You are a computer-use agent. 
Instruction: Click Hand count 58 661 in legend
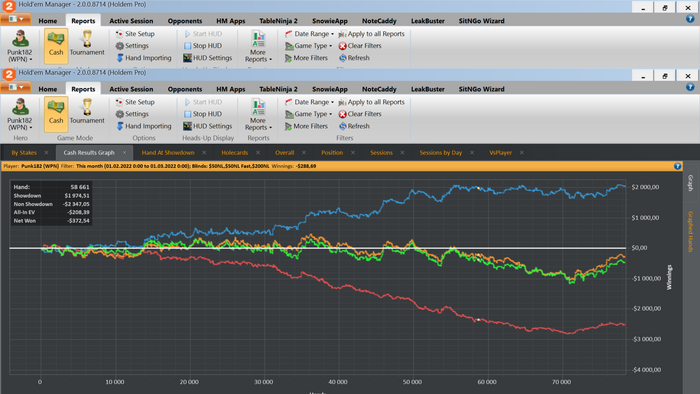click(x=80, y=187)
